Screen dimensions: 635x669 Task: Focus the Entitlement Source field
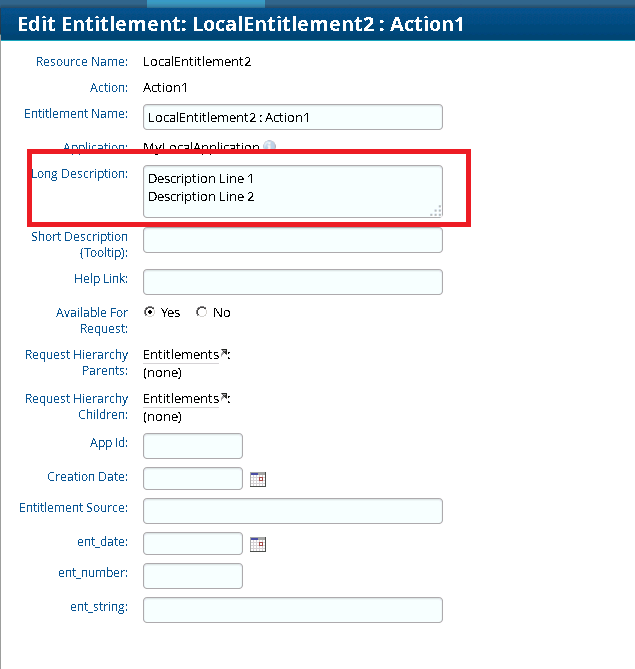(x=292, y=511)
